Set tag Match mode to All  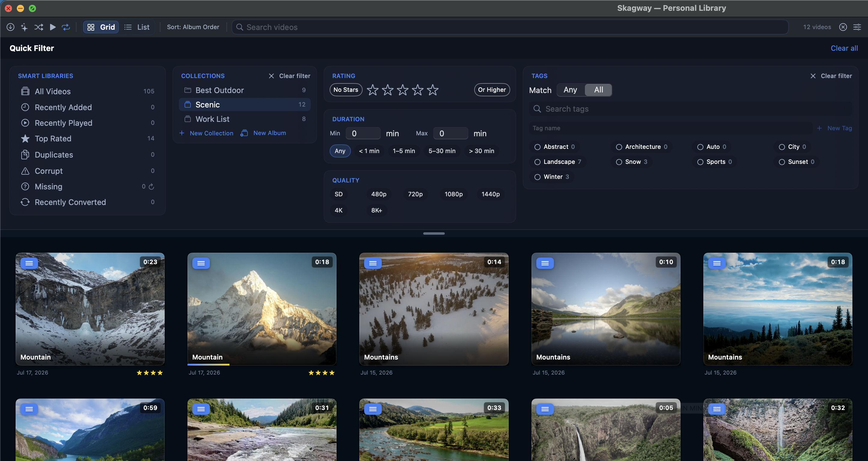pos(598,90)
